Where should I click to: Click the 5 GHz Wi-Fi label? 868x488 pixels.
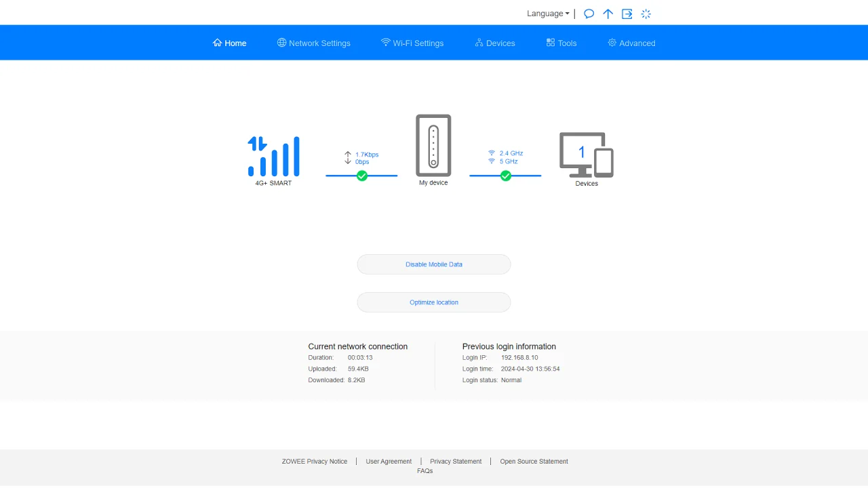point(509,161)
